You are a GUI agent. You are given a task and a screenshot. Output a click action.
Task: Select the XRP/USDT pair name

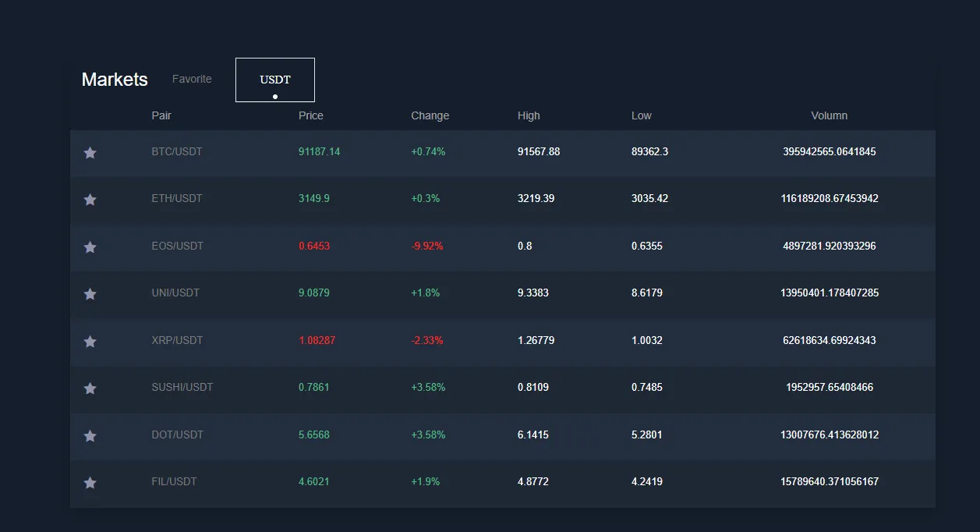(x=177, y=340)
